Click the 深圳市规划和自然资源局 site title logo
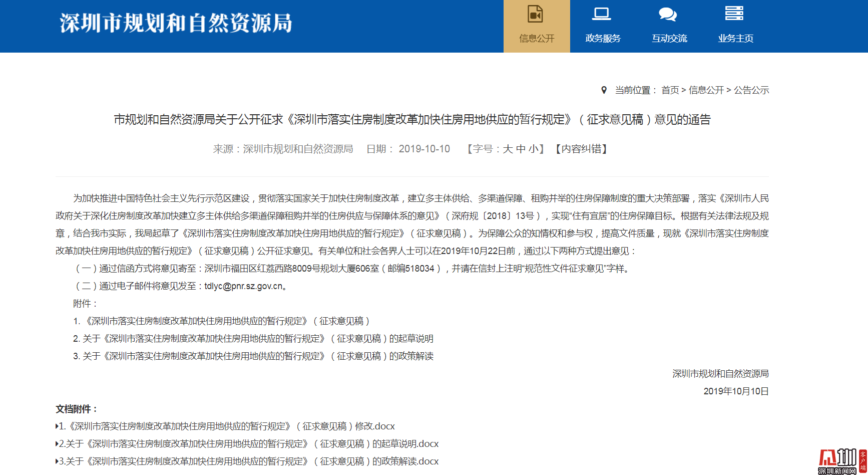Image resolution: width=868 pixels, height=475 pixels. (x=176, y=24)
